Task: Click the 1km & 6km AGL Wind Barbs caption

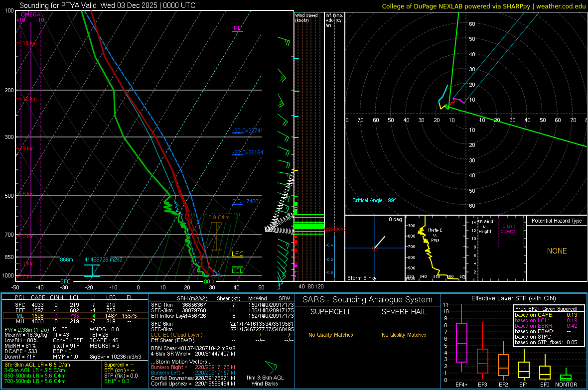Action: click(265, 381)
